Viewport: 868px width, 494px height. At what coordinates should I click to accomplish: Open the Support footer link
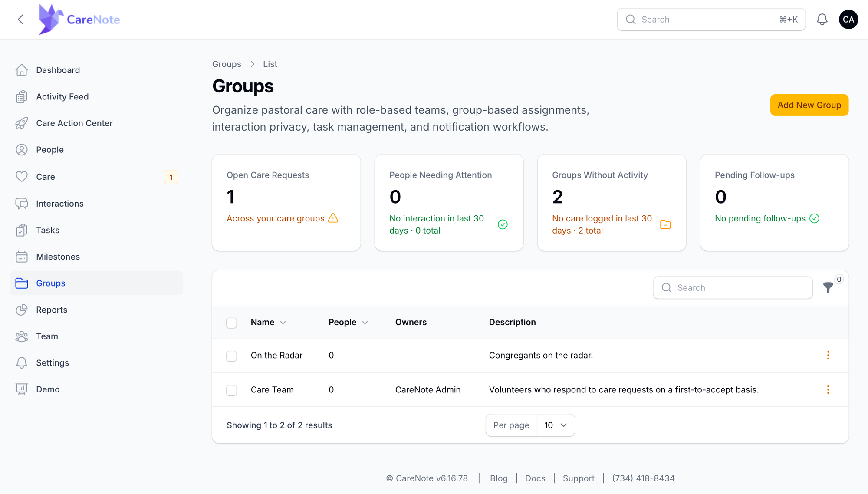[x=579, y=478]
